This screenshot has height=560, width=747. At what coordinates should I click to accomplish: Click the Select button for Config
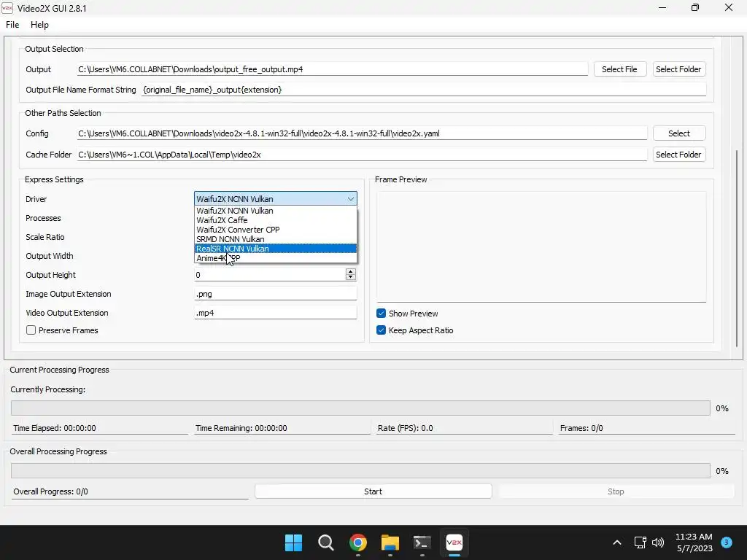(678, 133)
